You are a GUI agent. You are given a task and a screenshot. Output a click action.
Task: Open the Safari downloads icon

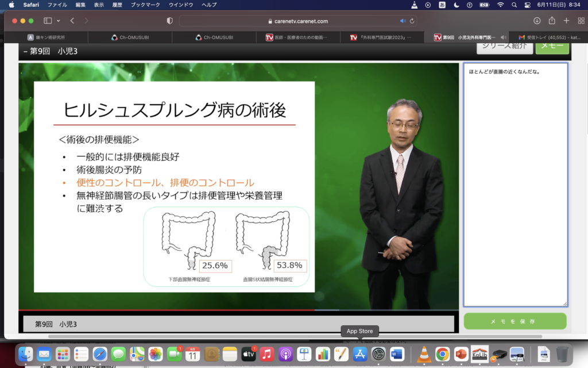point(537,21)
